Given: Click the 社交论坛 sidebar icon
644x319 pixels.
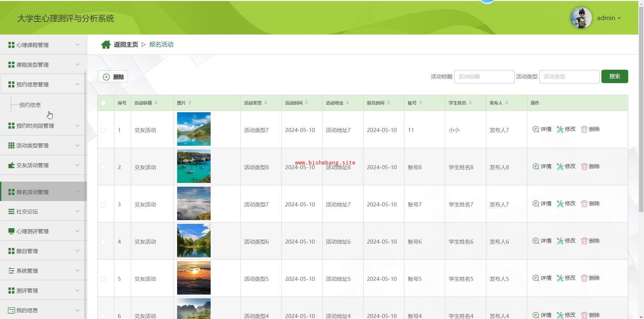Looking at the screenshot, I should point(11,211).
